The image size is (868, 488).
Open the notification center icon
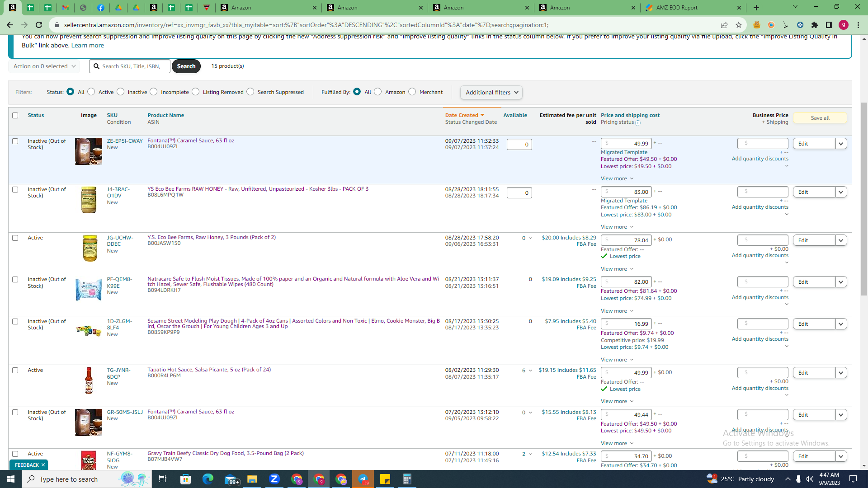point(853,479)
